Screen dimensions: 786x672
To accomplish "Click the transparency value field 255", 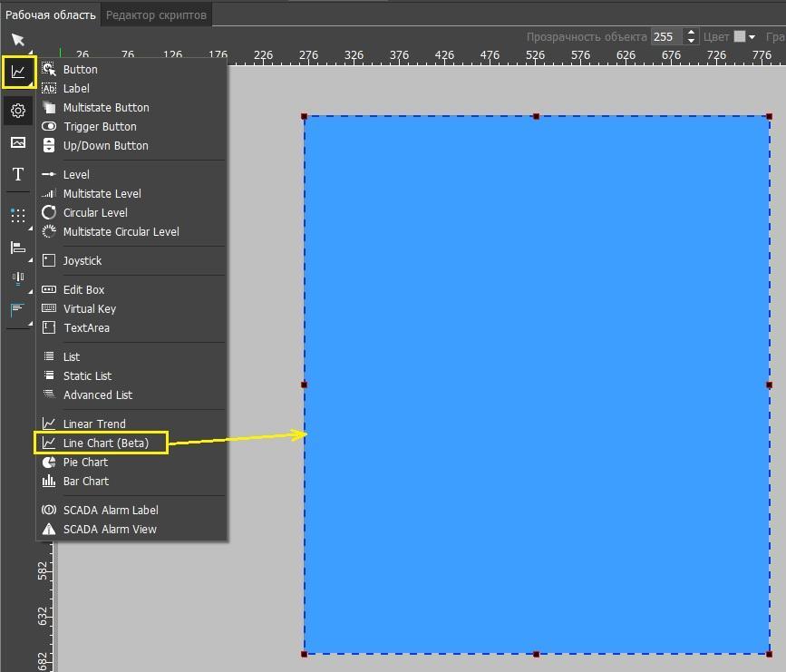I will pyautogui.click(x=665, y=37).
